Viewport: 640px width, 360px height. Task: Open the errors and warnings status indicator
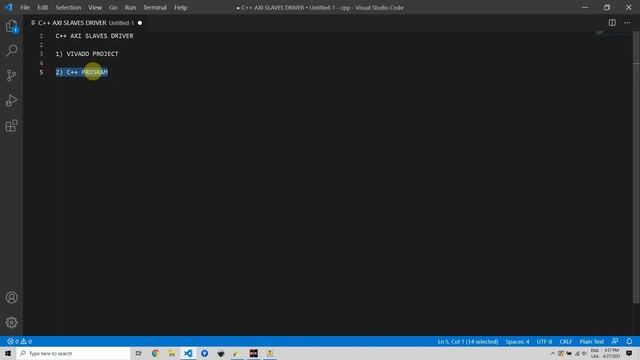(19, 342)
